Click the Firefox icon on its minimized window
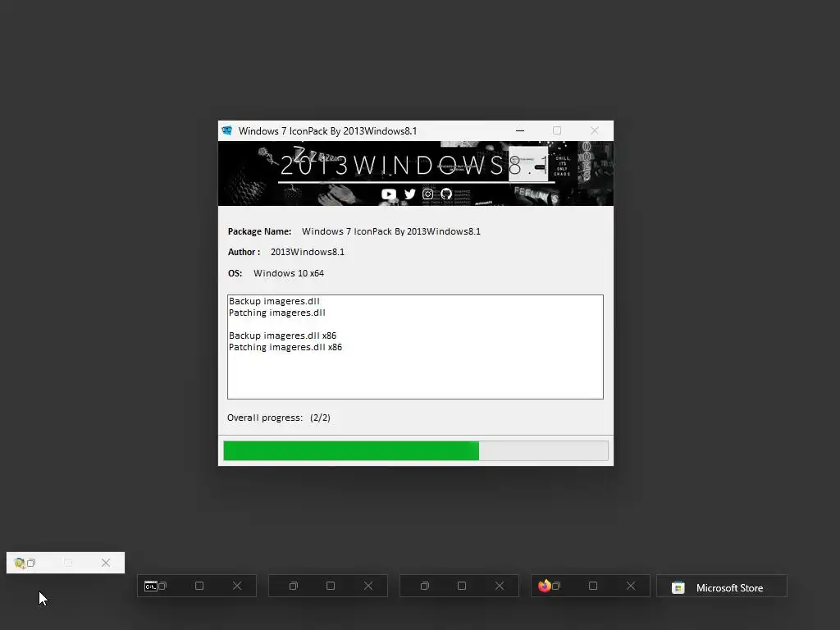Image resolution: width=840 pixels, height=630 pixels. coord(545,586)
